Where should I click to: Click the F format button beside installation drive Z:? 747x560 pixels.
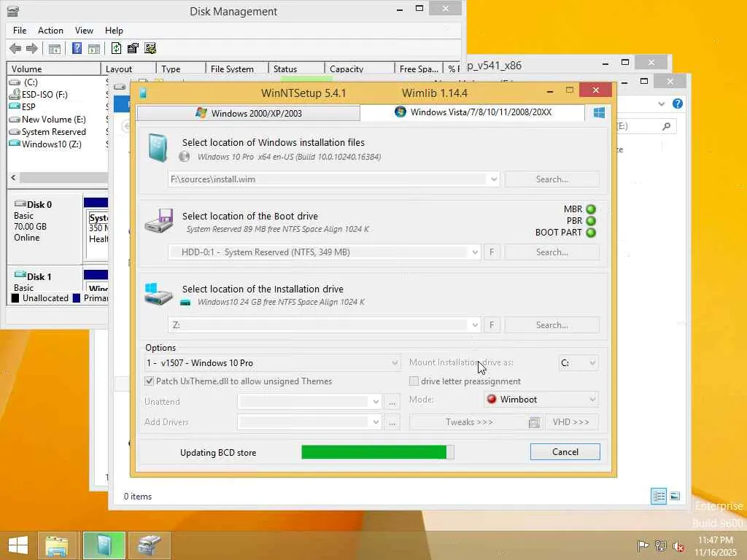tap(492, 325)
